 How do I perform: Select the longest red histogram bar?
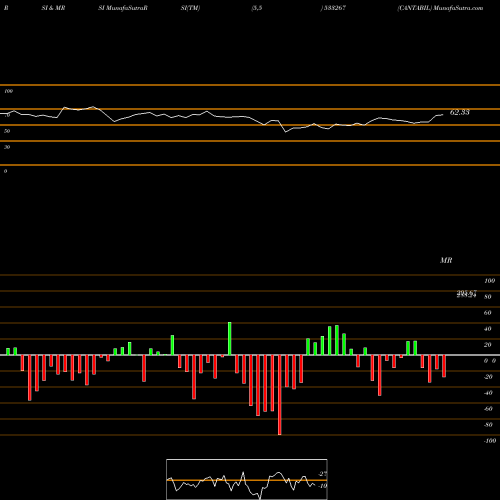280,395
